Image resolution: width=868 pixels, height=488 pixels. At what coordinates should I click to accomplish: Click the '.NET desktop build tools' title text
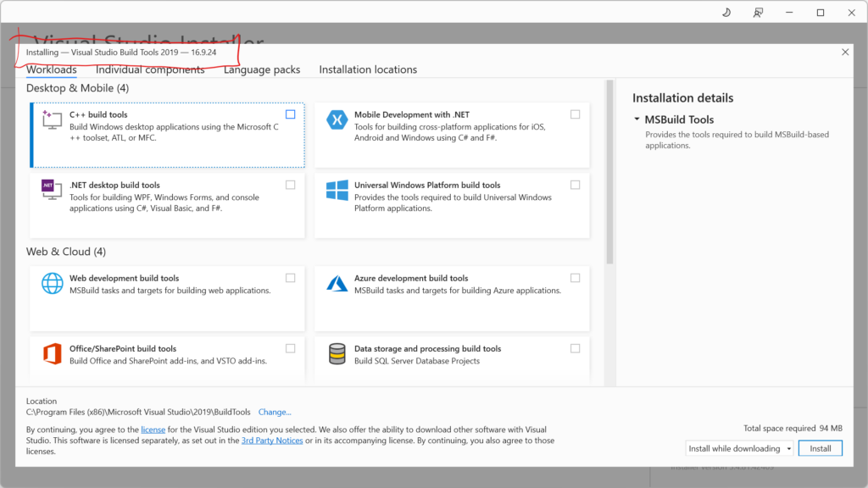[114, 186]
